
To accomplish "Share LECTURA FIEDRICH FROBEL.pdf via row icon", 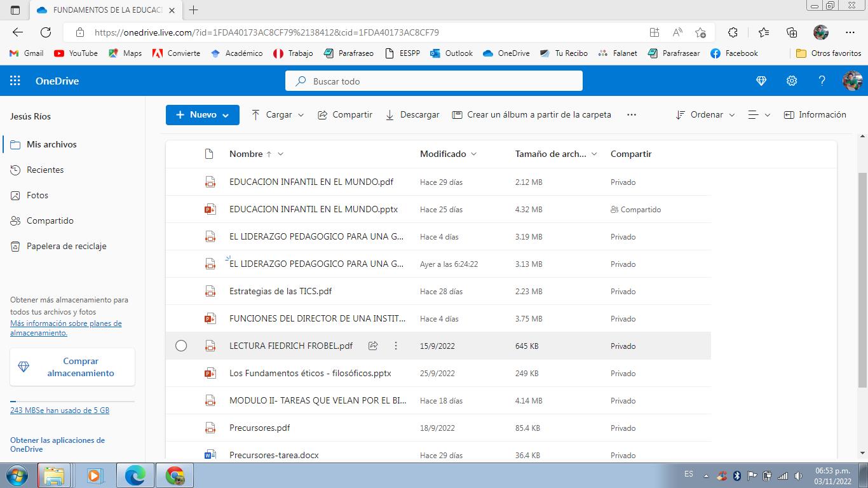I will 374,346.
